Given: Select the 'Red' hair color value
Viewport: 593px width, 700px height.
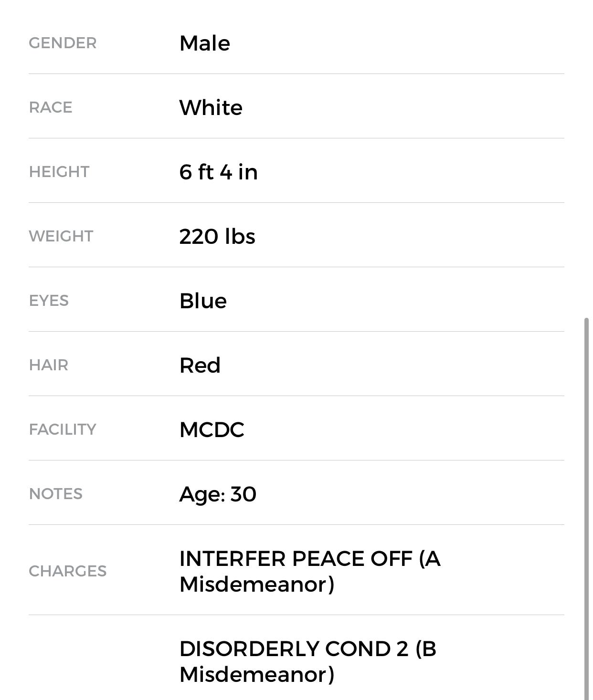Looking at the screenshot, I should click(200, 365).
